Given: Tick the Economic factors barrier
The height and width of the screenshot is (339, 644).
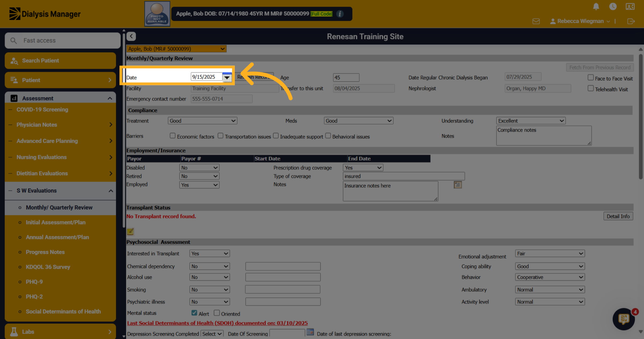Looking at the screenshot, I should tap(173, 136).
